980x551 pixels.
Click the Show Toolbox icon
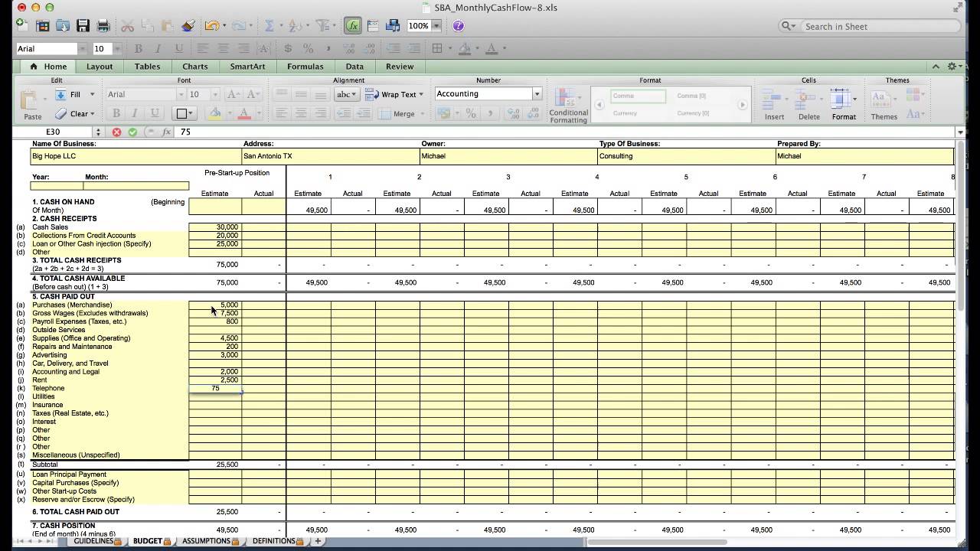373,25
